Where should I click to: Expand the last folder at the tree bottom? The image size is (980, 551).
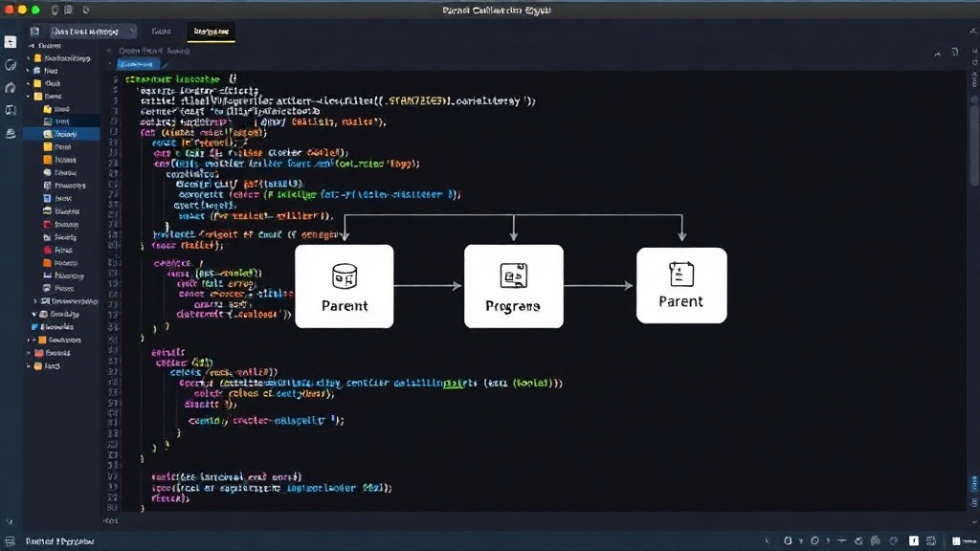(29, 366)
